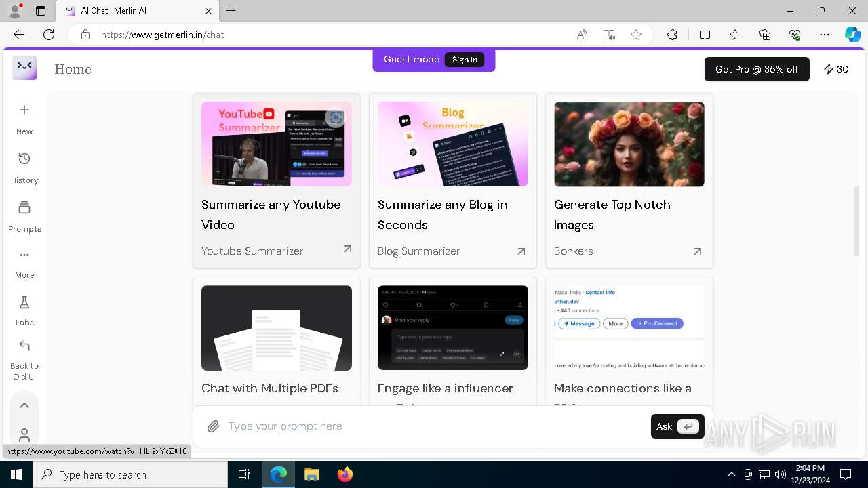This screenshot has height=488, width=868.
Task: Open Blog Summarizer thumbnail image
Action: pyautogui.click(x=453, y=144)
